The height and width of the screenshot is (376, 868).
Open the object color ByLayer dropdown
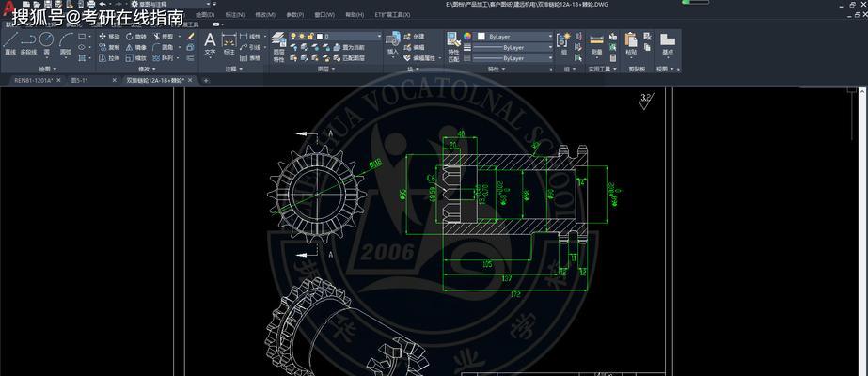point(514,37)
